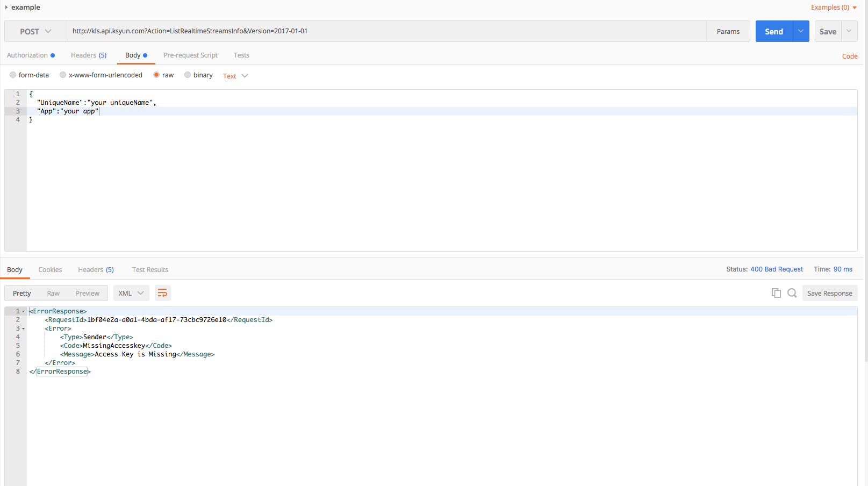Image resolution: width=868 pixels, height=486 pixels.
Task: Collapse the Error element fold arrow on line 3
Action: point(24,328)
